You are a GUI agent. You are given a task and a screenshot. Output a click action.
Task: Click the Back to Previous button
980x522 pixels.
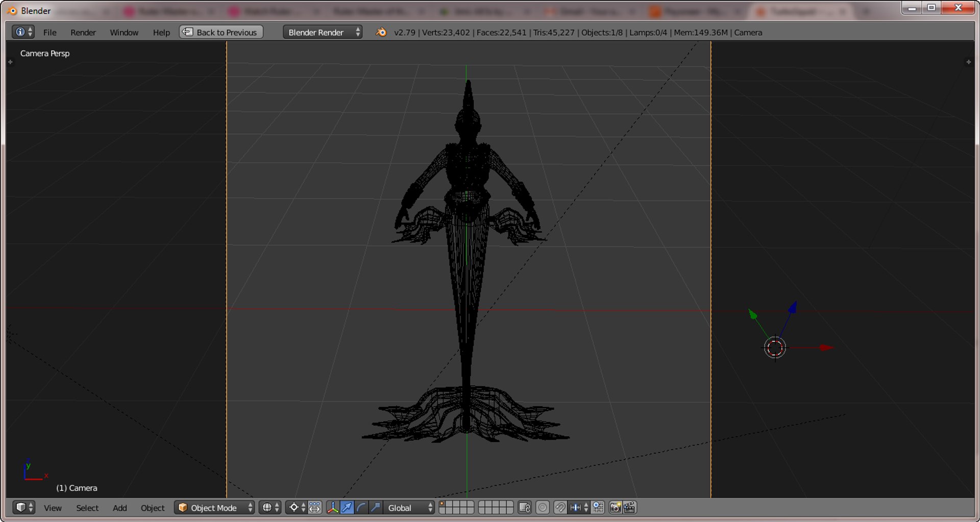coord(221,32)
